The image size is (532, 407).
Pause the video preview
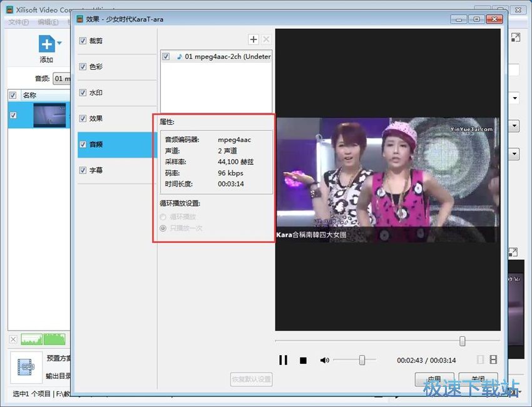[x=284, y=360]
